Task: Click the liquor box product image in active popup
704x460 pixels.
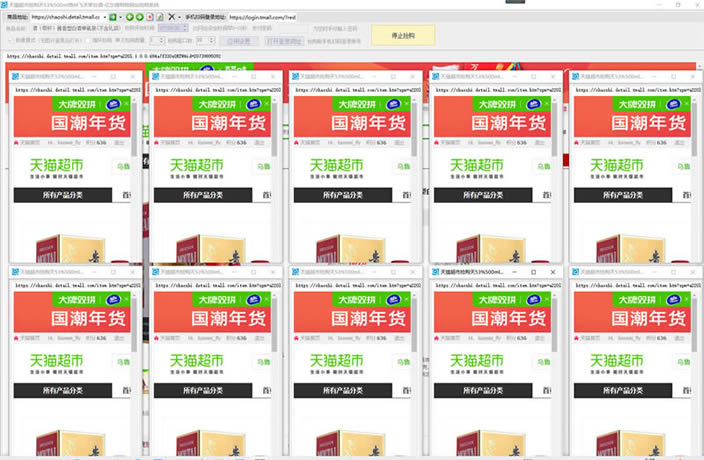Action: click(490, 443)
